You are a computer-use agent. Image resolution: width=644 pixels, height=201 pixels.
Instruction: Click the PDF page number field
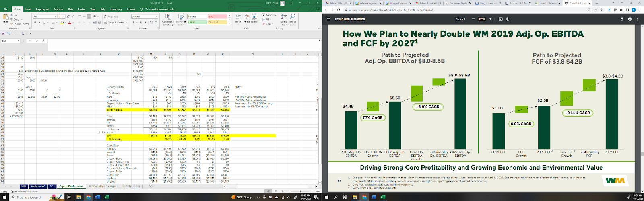tap(457, 19)
